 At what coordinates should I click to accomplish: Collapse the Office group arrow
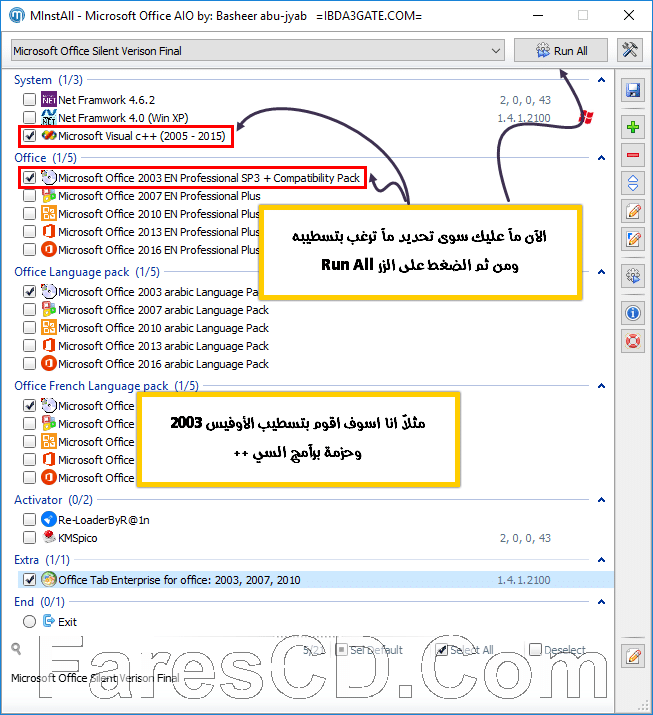click(601, 158)
